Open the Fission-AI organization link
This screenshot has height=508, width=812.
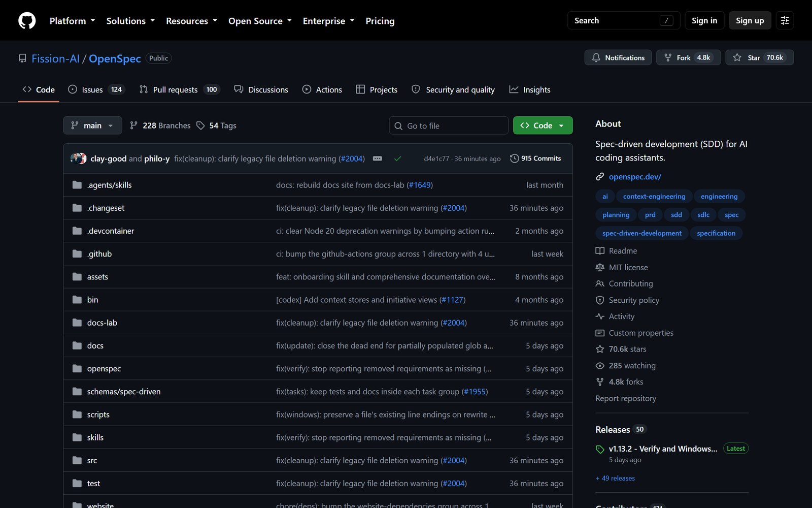[55, 58]
